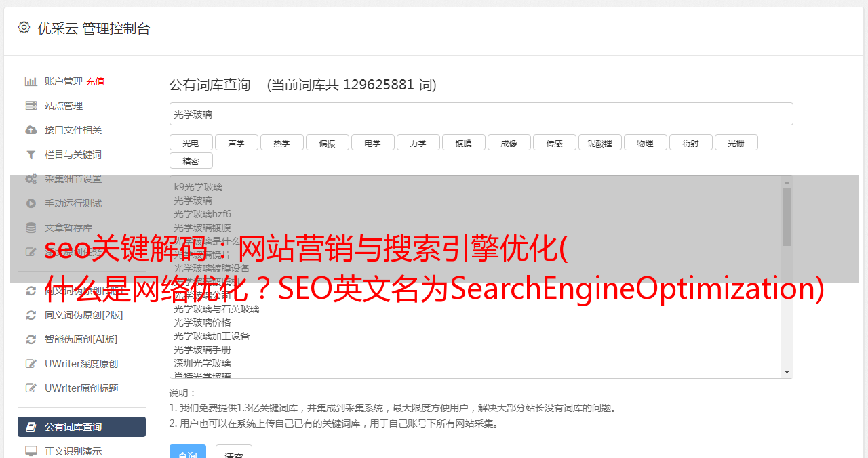The width and height of the screenshot is (868, 458).
Task: Select the active 公有词库查询 menu item
Action: [x=81, y=427]
